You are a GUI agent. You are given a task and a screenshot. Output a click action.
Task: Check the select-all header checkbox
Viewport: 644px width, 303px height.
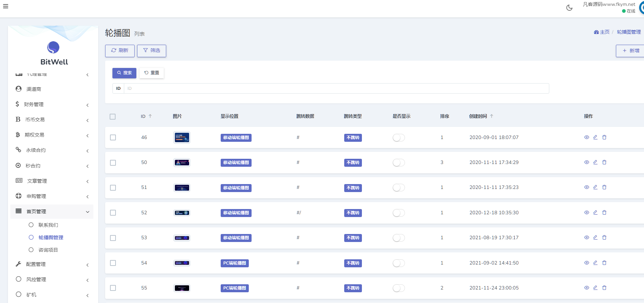pyautogui.click(x=112, y=116)
